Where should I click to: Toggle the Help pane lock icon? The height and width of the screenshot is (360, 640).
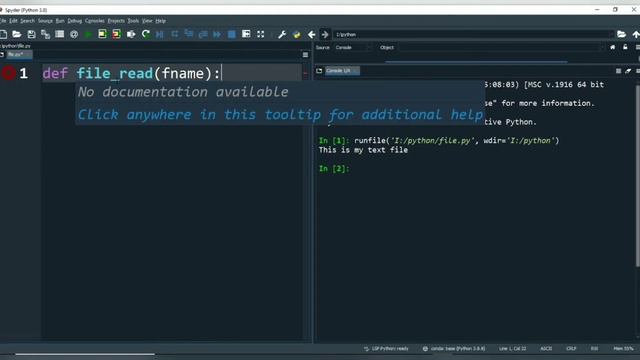625,47
